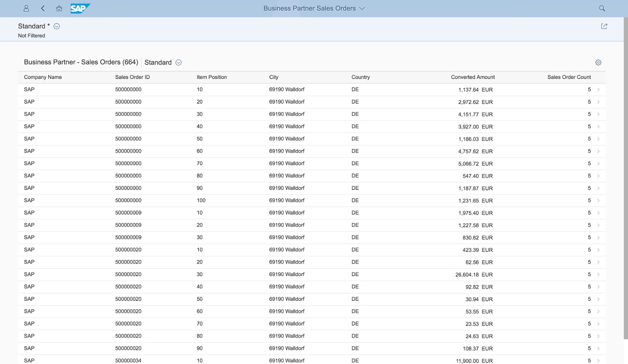Open the search function
The image size is (628, 364).
click(601, 8)
